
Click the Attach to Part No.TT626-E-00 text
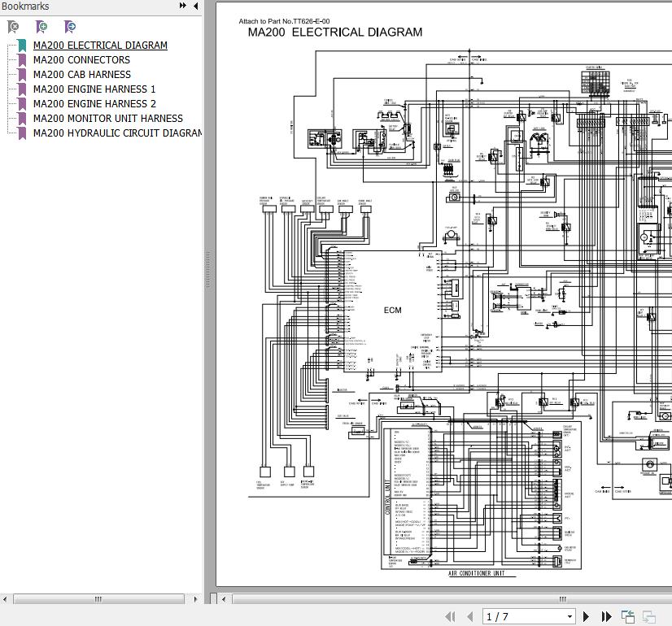284,21
